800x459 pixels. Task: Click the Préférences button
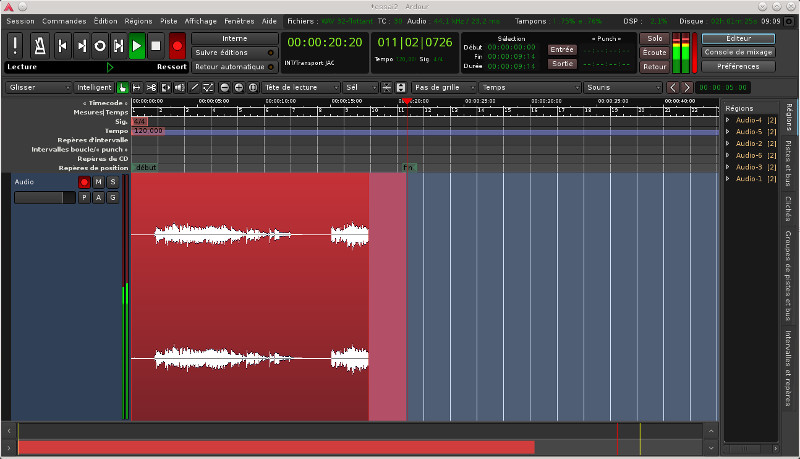point(738,66)
